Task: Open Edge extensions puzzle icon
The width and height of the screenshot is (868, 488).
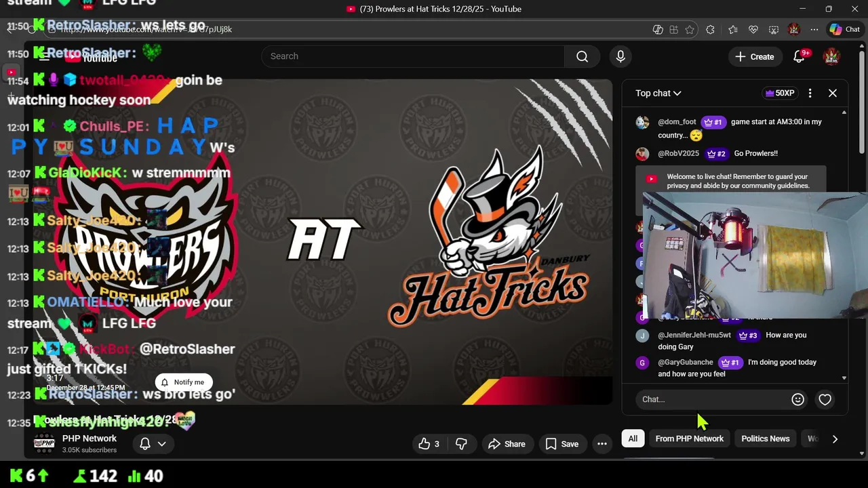Action: [710, 29]
